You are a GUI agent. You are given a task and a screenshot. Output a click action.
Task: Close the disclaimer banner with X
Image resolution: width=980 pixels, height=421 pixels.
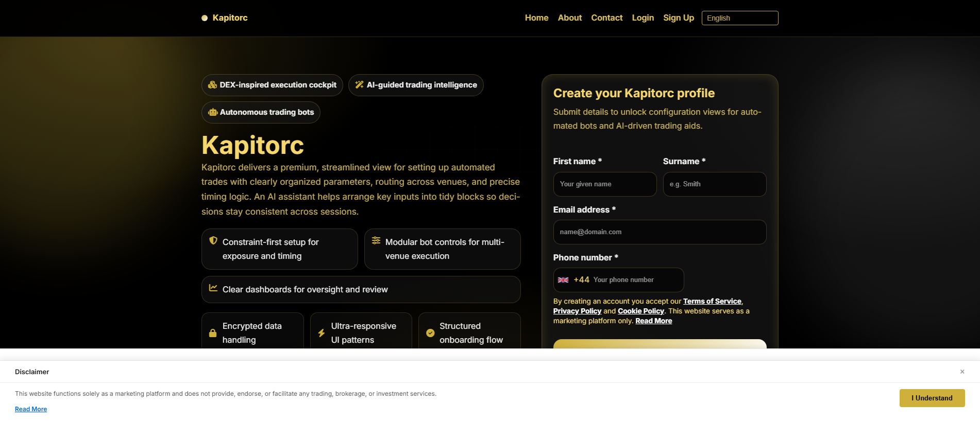[962, 372]
